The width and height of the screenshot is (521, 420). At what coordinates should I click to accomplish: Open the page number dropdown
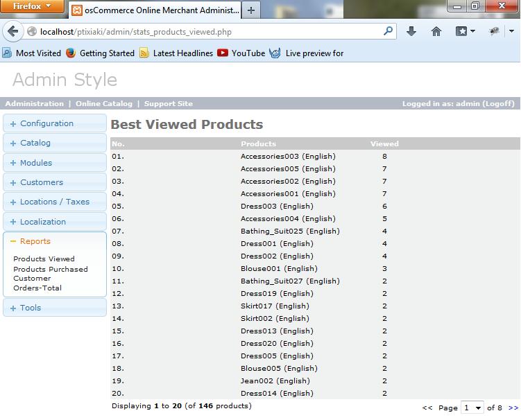click(472, 408)
